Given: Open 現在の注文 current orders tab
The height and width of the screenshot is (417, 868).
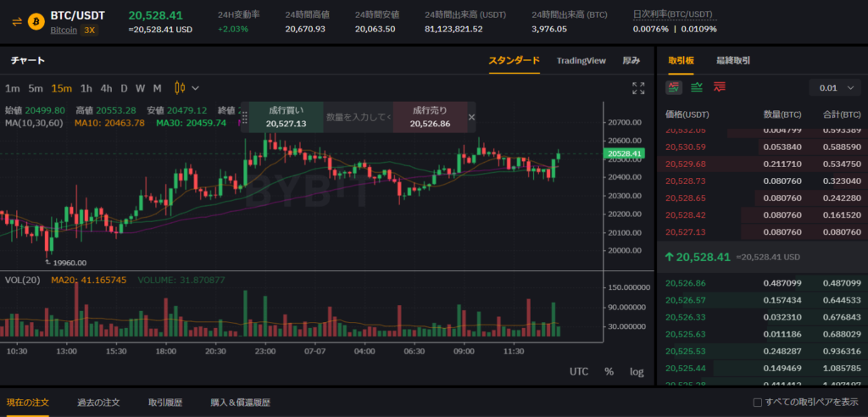Looking at the screenshot, I should [x=28, y=402].
